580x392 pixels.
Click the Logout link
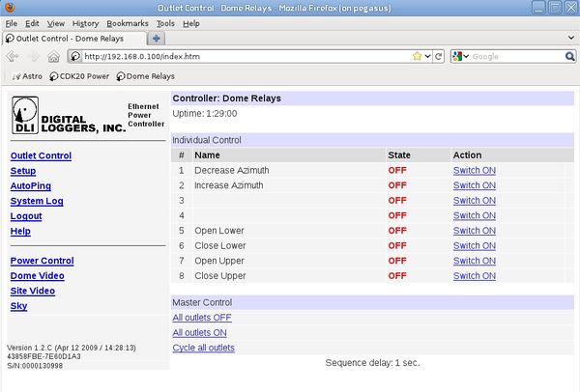point(26,216)
